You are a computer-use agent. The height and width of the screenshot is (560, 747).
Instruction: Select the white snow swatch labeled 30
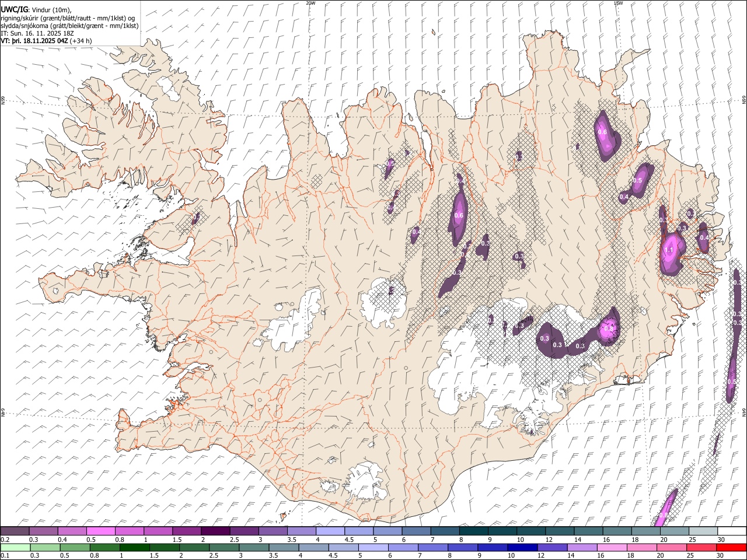(732, 531)
